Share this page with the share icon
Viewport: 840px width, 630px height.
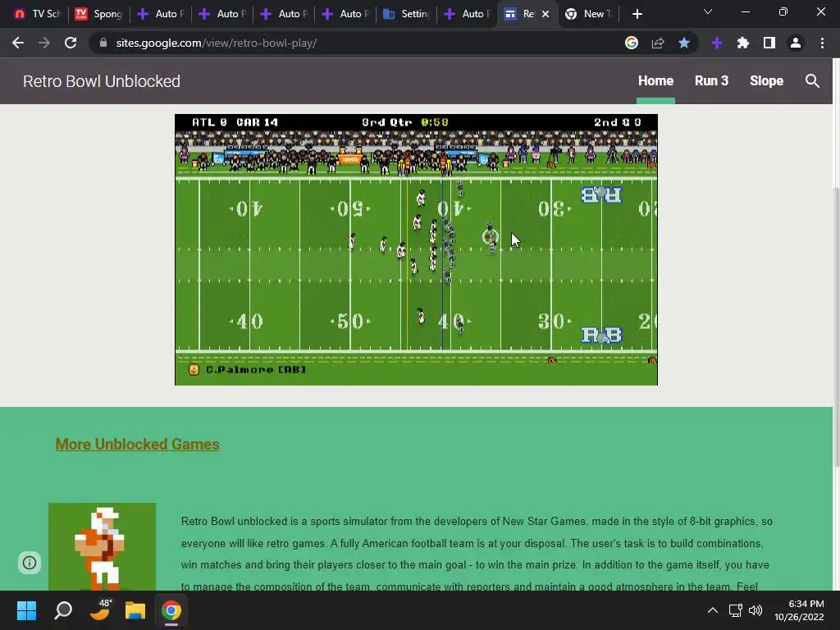point(658,43)
